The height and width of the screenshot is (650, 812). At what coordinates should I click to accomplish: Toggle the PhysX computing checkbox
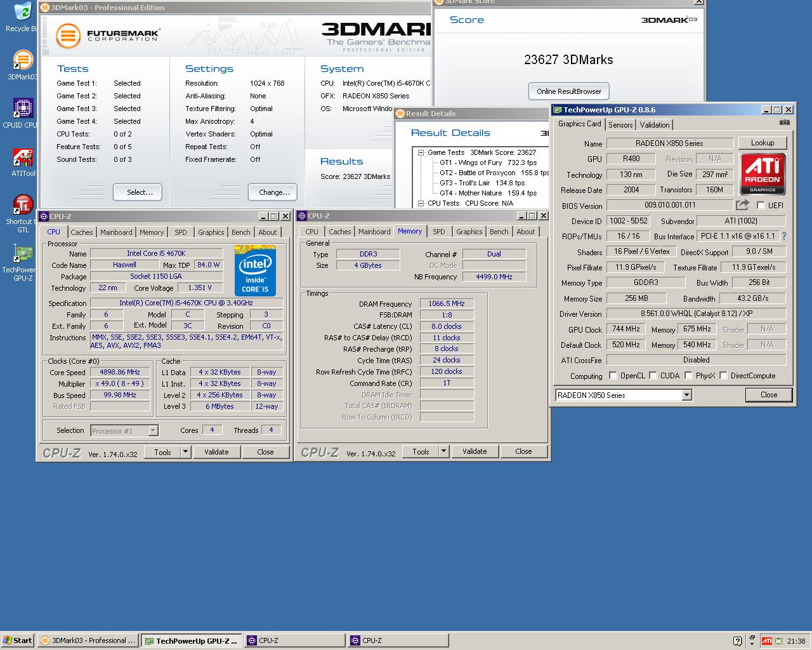pyautogui.click(x=688, y=376)
